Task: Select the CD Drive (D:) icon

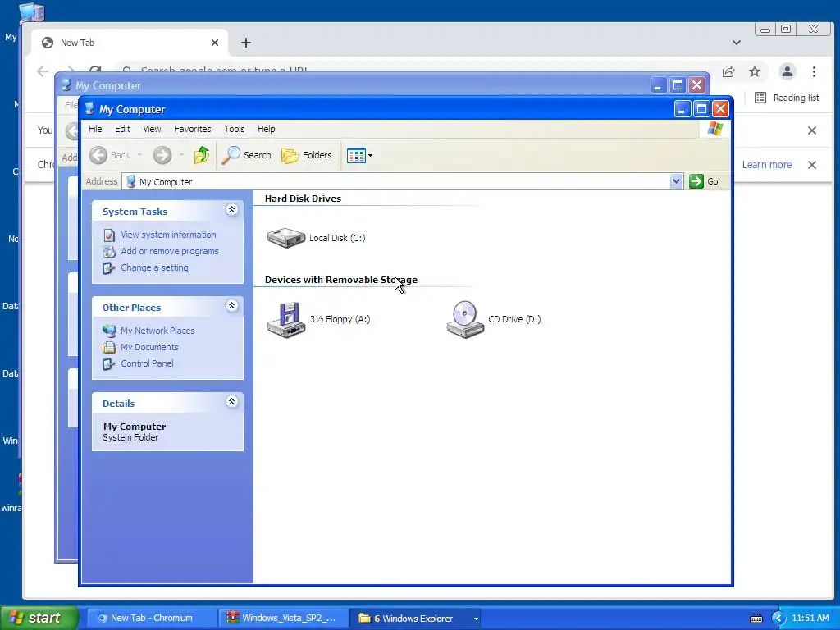Action: pyautogui.click(x=465, y=319)
